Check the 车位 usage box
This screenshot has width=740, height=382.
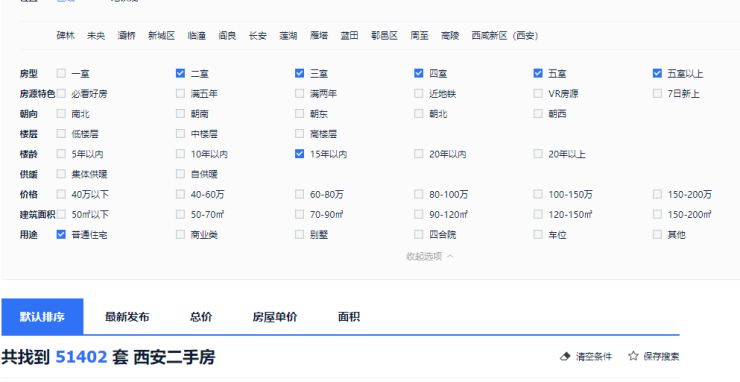pyautogui.click(x=538, y=234)
